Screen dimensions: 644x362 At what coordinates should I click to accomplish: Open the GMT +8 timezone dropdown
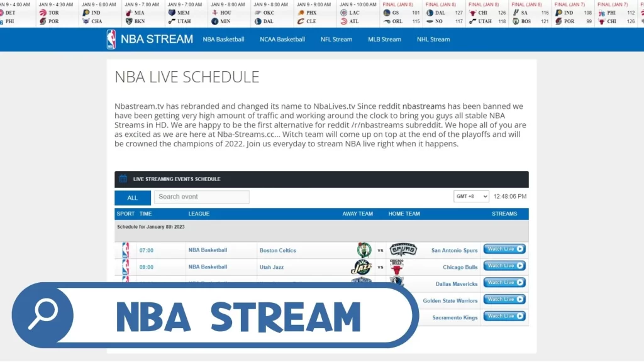(x=471, y=197)
